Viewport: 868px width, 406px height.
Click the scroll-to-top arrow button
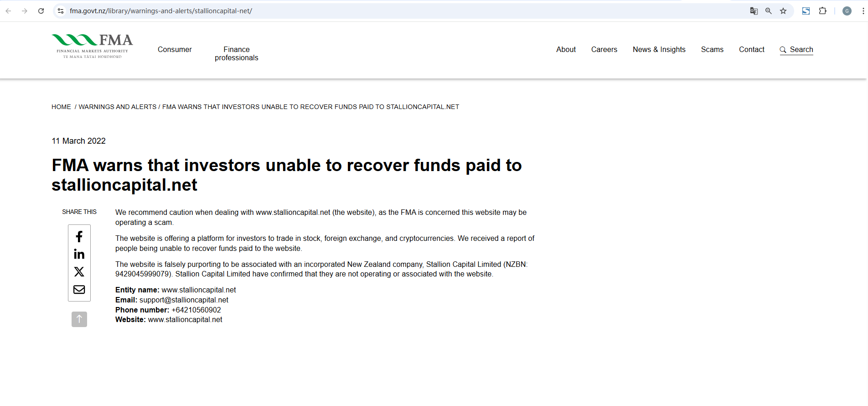[x=79, y=319]
